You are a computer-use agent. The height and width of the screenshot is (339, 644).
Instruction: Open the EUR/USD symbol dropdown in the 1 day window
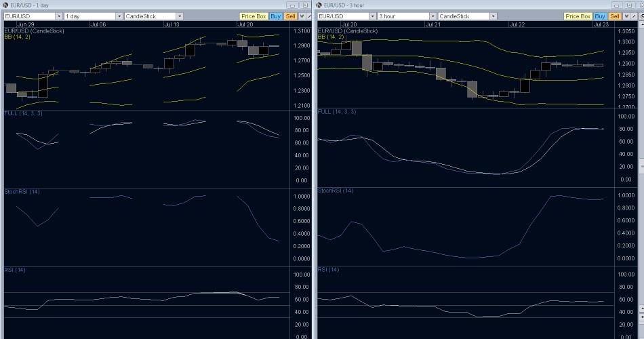pos(59,16)
